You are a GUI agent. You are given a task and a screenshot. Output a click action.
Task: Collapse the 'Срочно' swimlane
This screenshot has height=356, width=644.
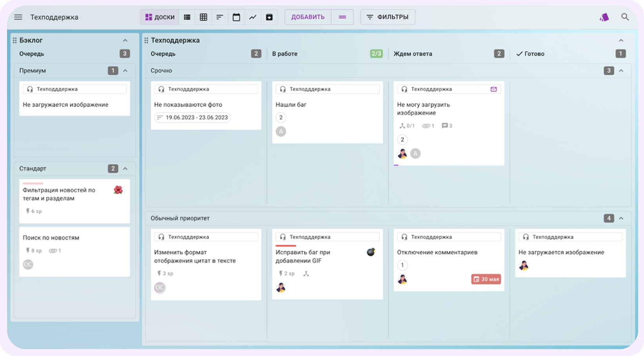tap(621, 71)
